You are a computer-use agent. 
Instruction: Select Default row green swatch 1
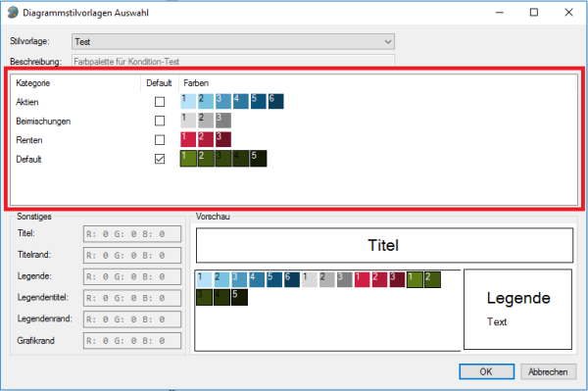point(188,159)
